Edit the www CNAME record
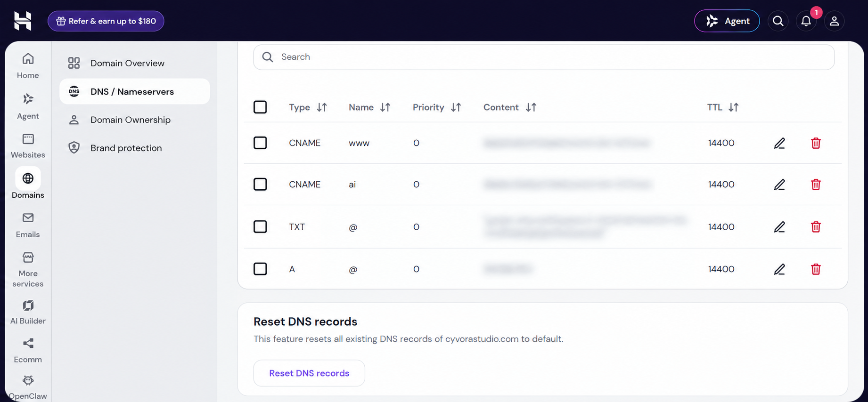This screenshot has width=868, height=402. [779, 143]
